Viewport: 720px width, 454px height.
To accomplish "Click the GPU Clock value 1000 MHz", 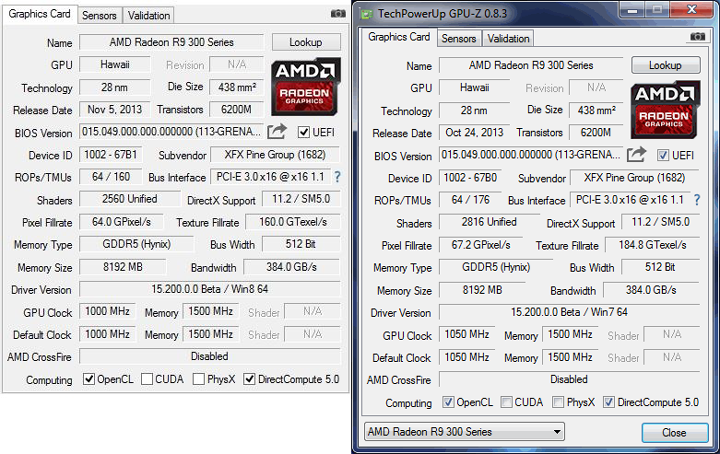I will point(108,311).
